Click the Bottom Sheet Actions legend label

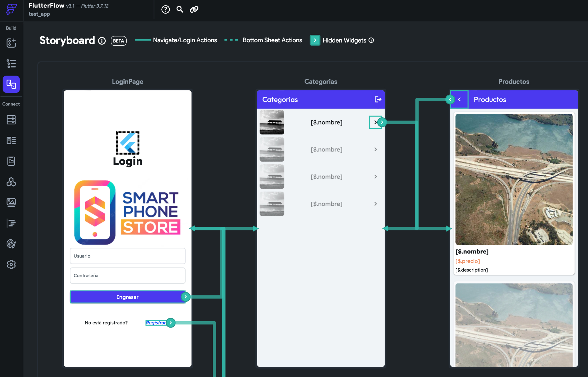tap(272, 40)
